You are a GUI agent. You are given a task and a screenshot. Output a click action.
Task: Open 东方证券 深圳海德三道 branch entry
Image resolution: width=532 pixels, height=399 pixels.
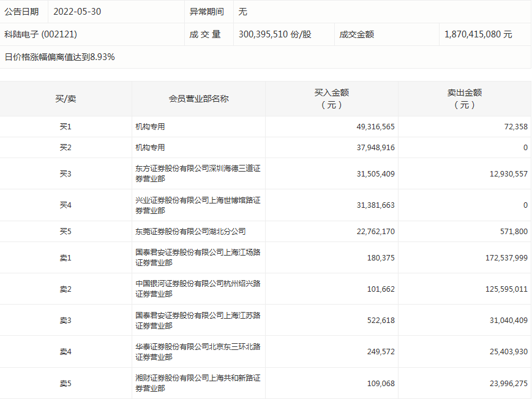coord(198,173)
